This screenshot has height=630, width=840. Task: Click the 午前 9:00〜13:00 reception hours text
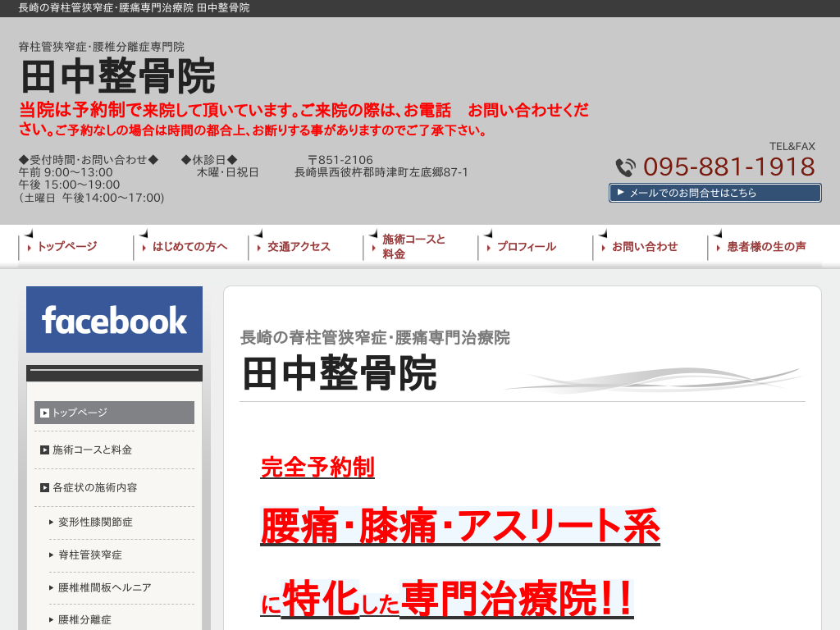(66, 172)
